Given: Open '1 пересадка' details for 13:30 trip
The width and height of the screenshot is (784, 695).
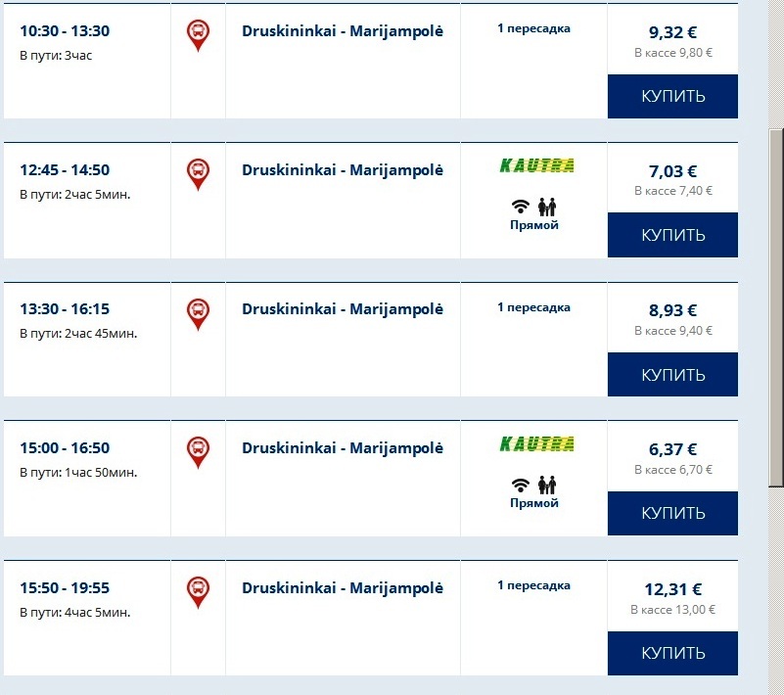Looking at the screenshot, I should click(x=533, y=307).
